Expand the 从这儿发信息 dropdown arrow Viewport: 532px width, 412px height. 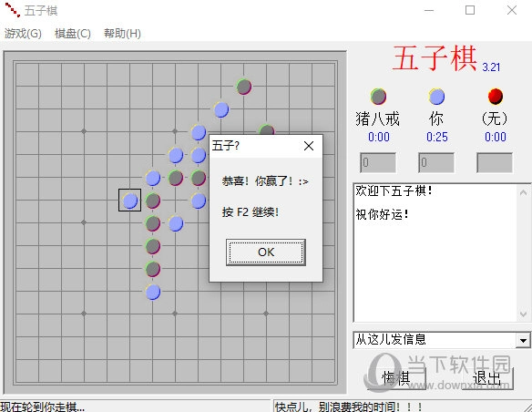pyautogui.click(x=523, y=340)
